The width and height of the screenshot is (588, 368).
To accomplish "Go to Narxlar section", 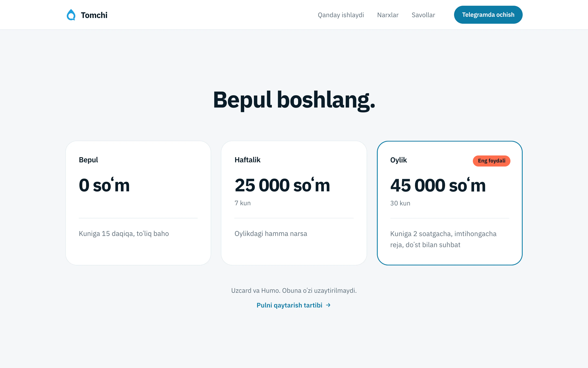I will click(388, 15).
